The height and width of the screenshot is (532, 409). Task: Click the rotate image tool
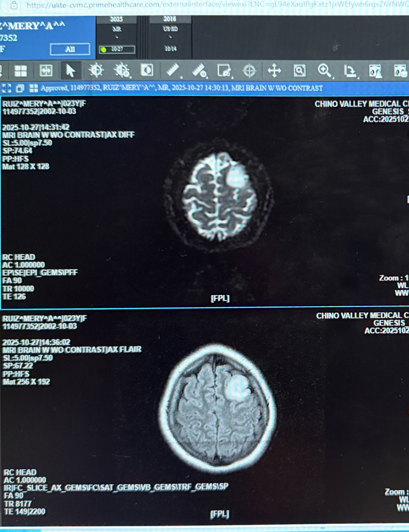[350, 71]
